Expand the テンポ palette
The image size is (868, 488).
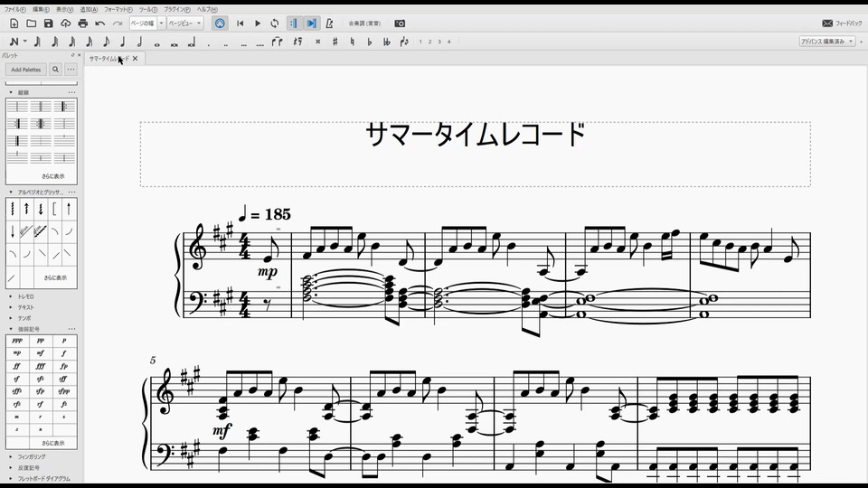11,318
